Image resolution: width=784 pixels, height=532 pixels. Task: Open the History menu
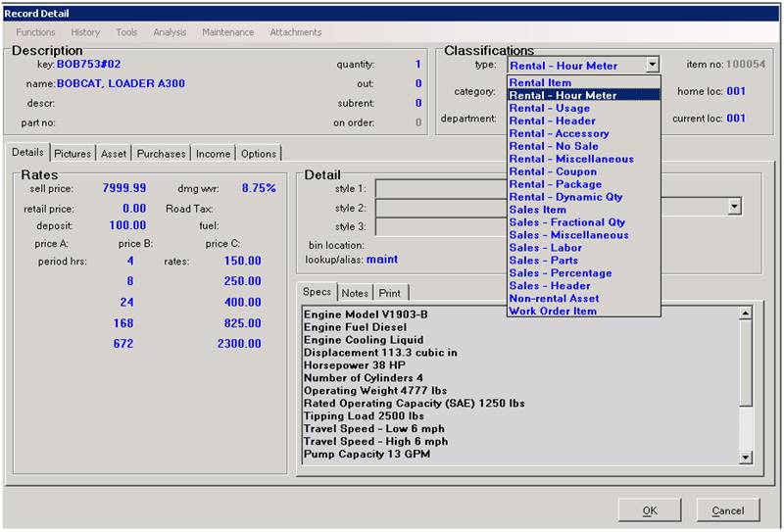coord(85,32)
